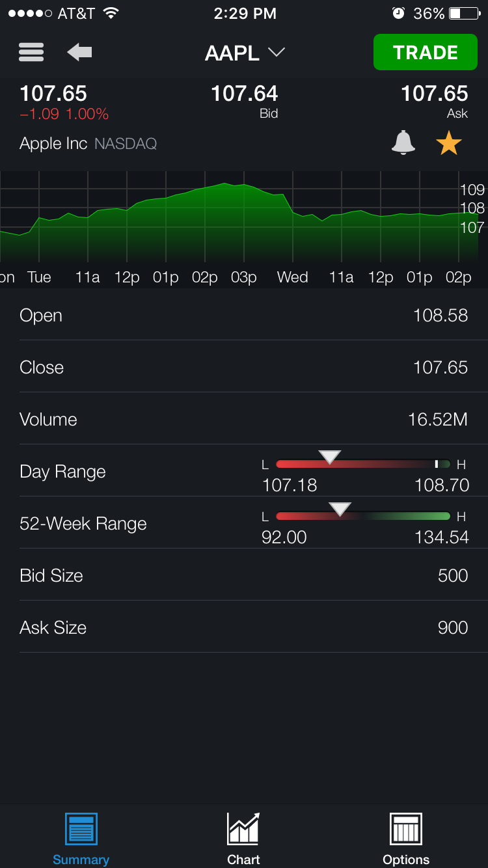Tap the Wed label on chart axis
The height and width of the screenshot is (868, 488).
point(292,277)
